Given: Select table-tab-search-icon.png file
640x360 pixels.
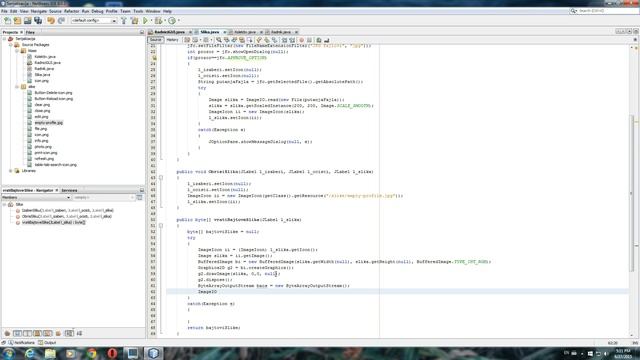Looking at the screenshot, I should click(x=56, y=164).
